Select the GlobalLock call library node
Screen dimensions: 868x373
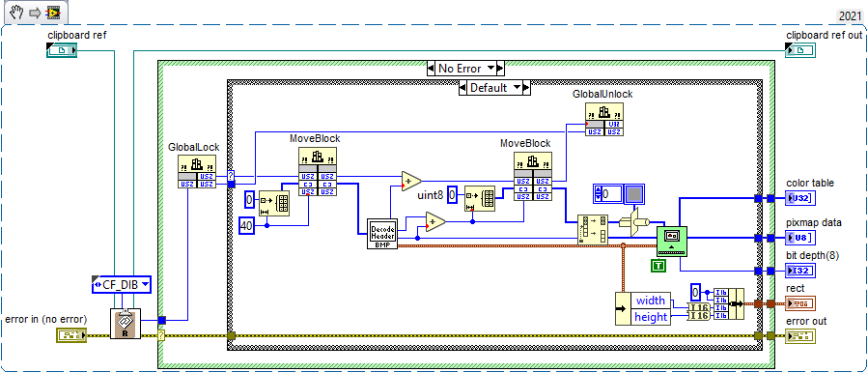tap(197, 171)
